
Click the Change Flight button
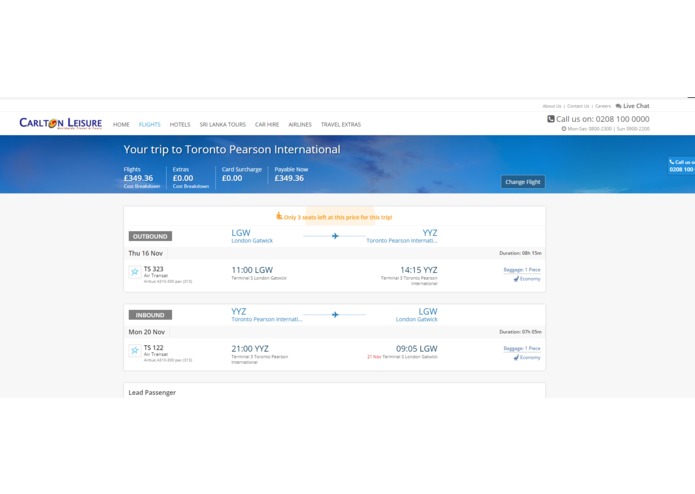pos(523,182)
